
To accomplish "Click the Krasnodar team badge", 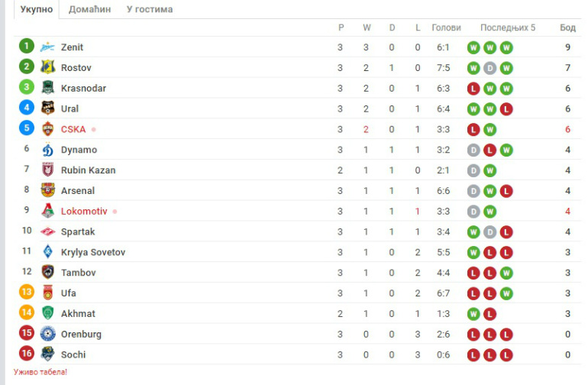I will (x=47, y=88).
